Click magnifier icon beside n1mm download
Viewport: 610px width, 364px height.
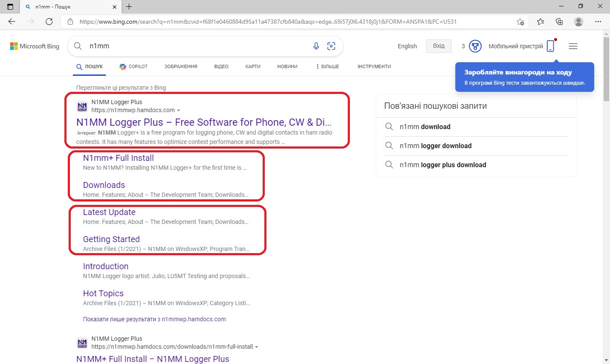pyautogui.click(x=389, y=127)
